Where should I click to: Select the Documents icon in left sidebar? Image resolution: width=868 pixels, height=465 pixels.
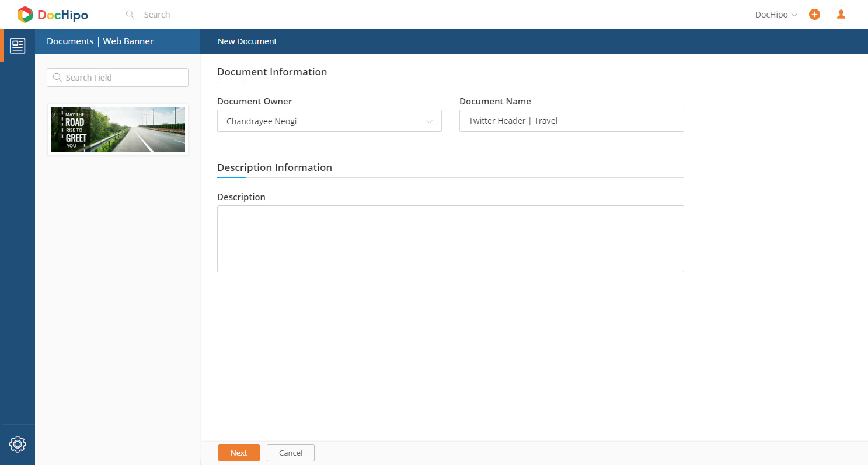point(18,46)
